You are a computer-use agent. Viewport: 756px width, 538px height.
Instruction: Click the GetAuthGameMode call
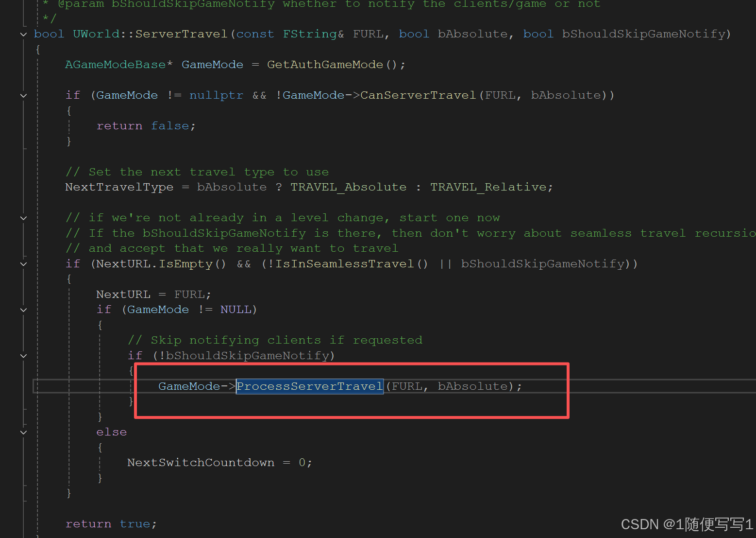point(325,65)
